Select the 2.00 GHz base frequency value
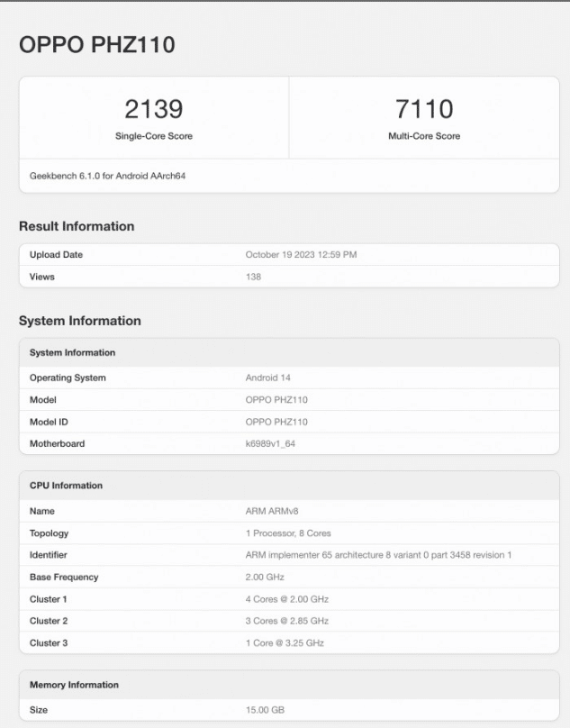570x728 pixels. point(265,578)
